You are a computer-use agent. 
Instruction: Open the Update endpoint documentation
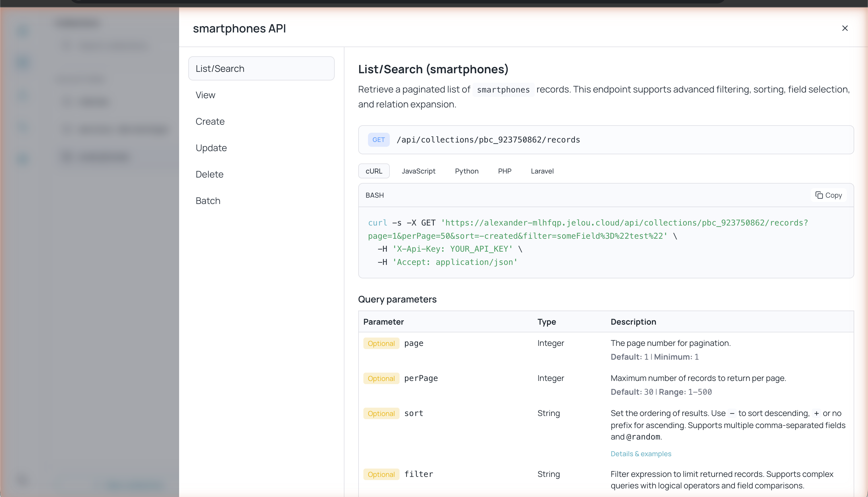click(211, 148)
